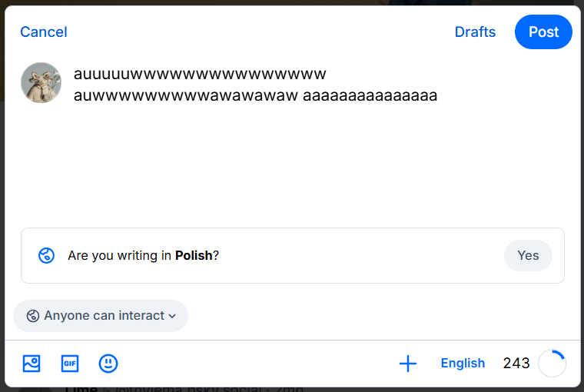Click the 243 remaining characters counter
Viewport: 584px width, 392px height.
pyautogui.click(x=516, y=364)
